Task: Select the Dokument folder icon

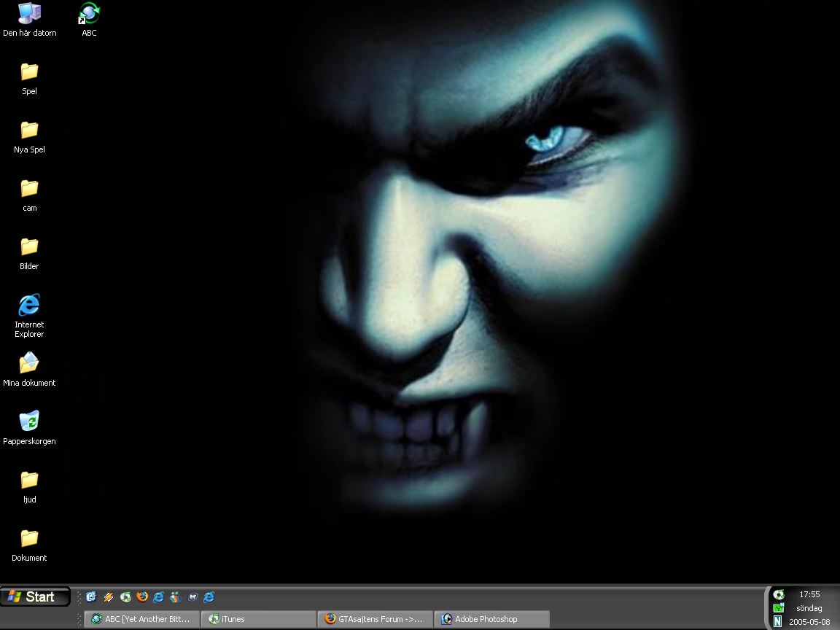Action: (x=29, y=539)
